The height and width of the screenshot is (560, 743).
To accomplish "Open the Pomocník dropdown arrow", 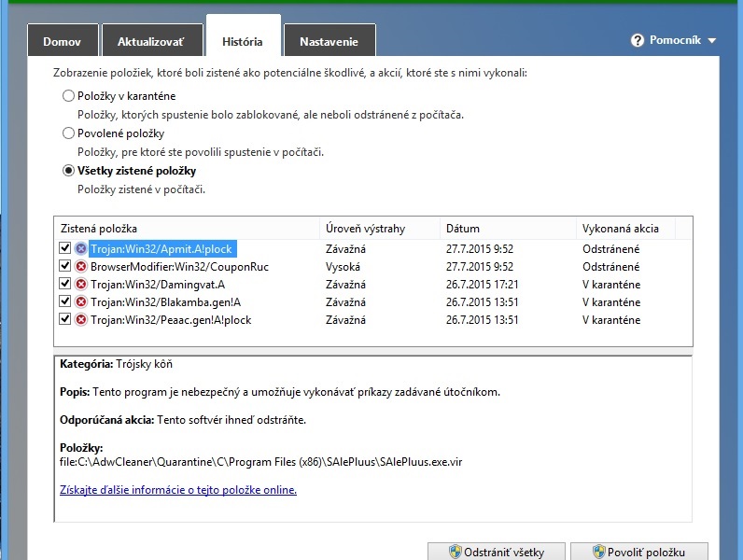I will 711,41.
